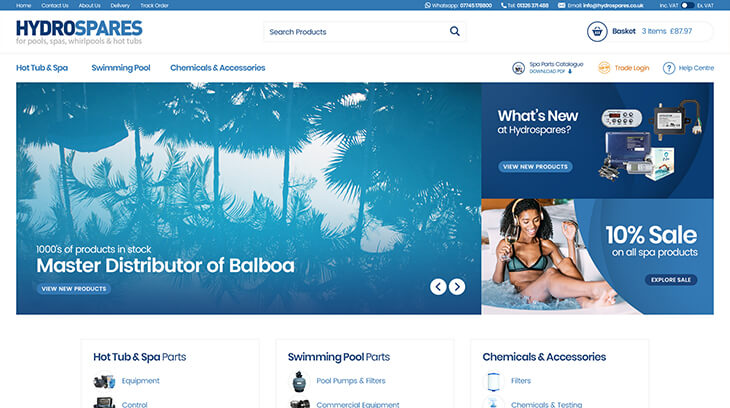Viewport: 730px width, 408px height.
Task: Click 'Master Distributor of Balboa' headline
Action: click(x=165, y=265)
